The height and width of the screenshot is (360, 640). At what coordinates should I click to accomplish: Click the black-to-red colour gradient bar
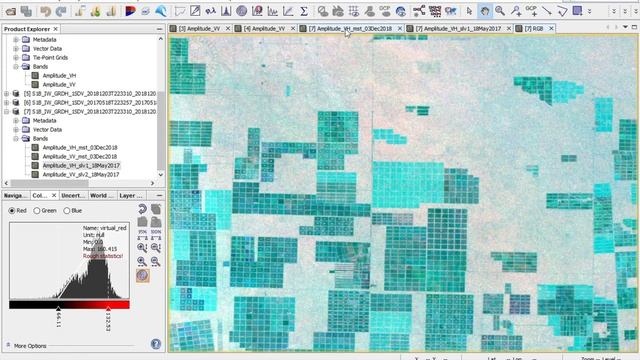(x=69, y=304)
